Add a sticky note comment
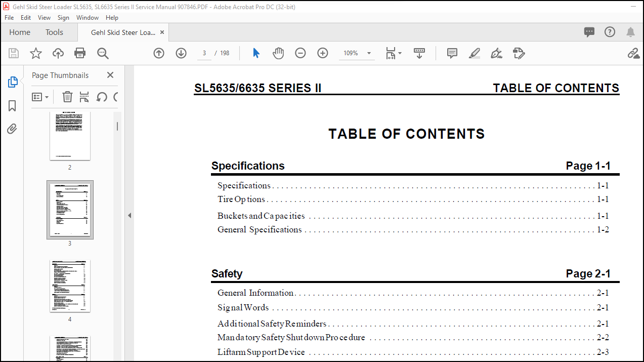This screenshot has height=362, width=644. point(452,53)
